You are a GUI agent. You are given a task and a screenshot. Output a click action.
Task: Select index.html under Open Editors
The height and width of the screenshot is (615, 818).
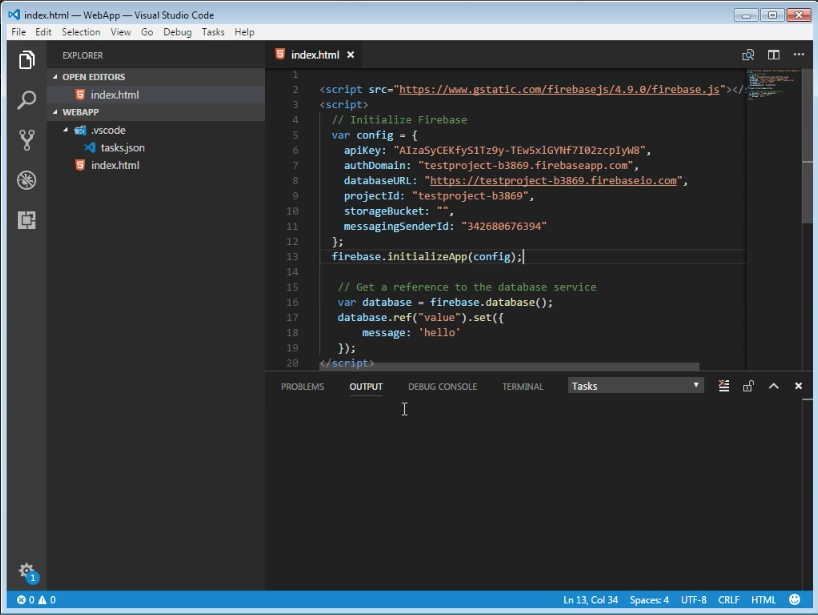pos(156,94)
